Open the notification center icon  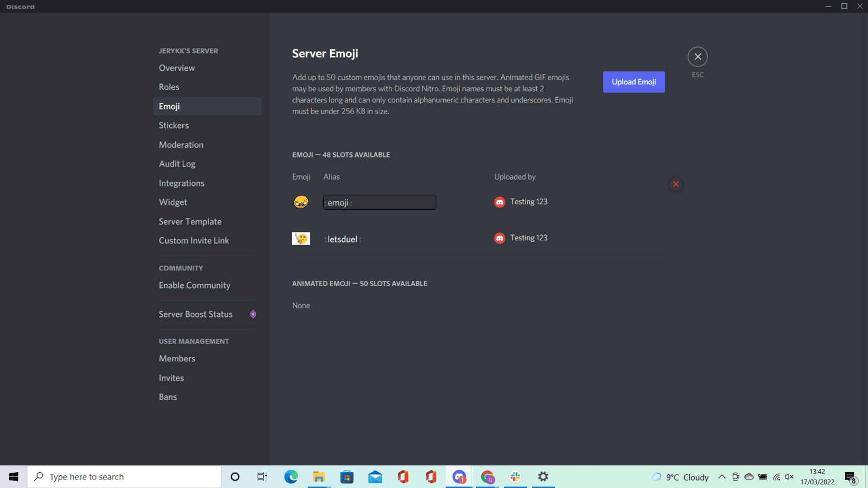click(x=851, y=477)
